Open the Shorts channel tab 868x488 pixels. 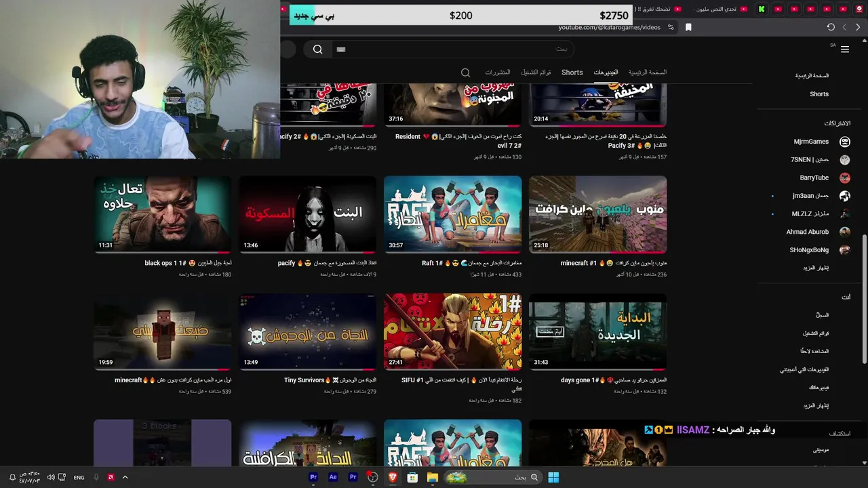pyautogui.click(x=572, y=73)
